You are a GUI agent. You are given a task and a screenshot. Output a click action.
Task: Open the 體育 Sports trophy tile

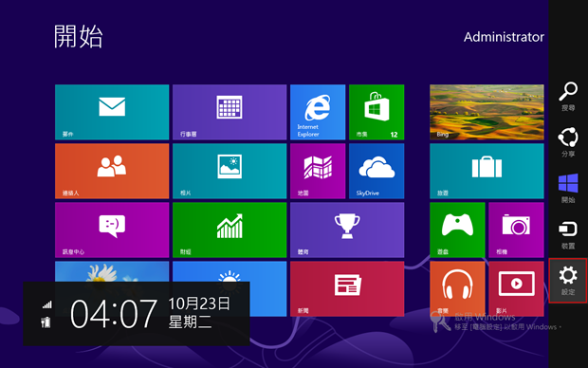(347, 230)
